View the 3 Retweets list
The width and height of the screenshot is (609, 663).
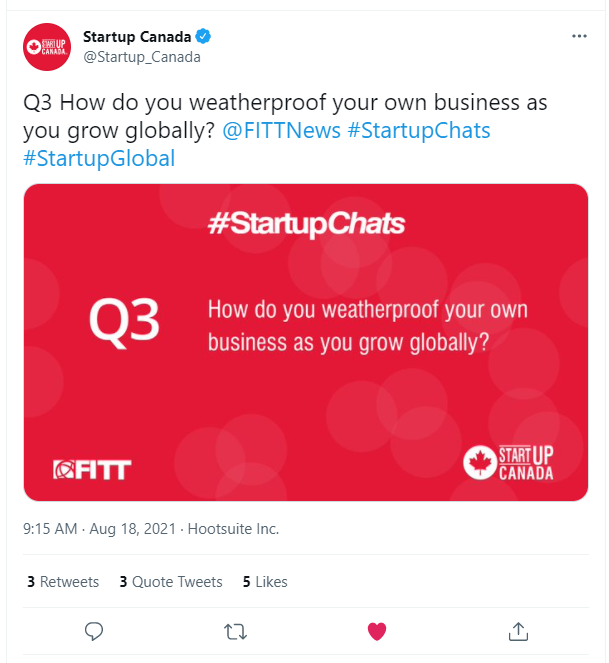coord(63,581)
